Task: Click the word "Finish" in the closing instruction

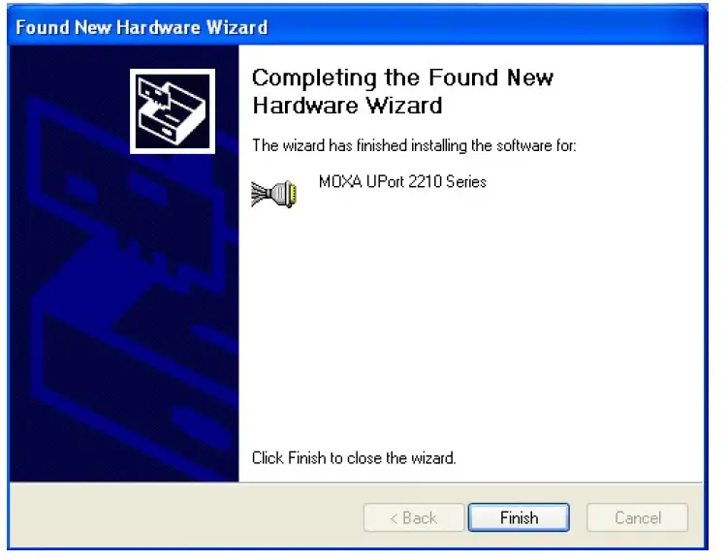Action: tap(307, 458)
